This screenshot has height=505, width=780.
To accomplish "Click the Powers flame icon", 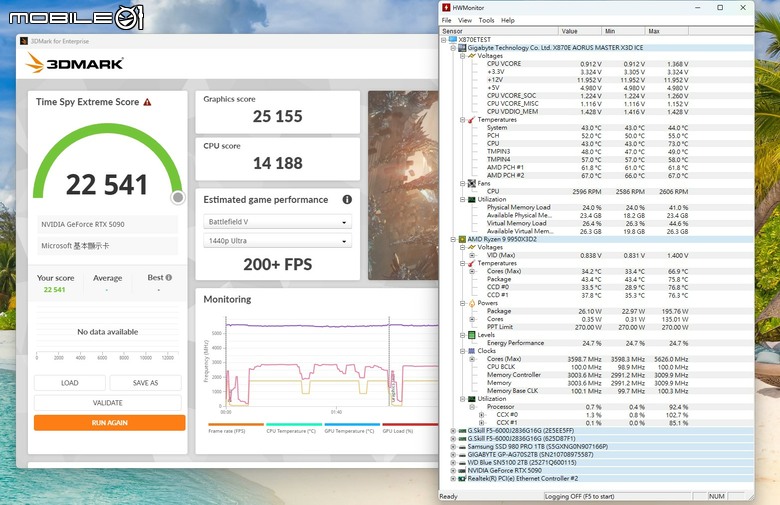I will (472, 303).
